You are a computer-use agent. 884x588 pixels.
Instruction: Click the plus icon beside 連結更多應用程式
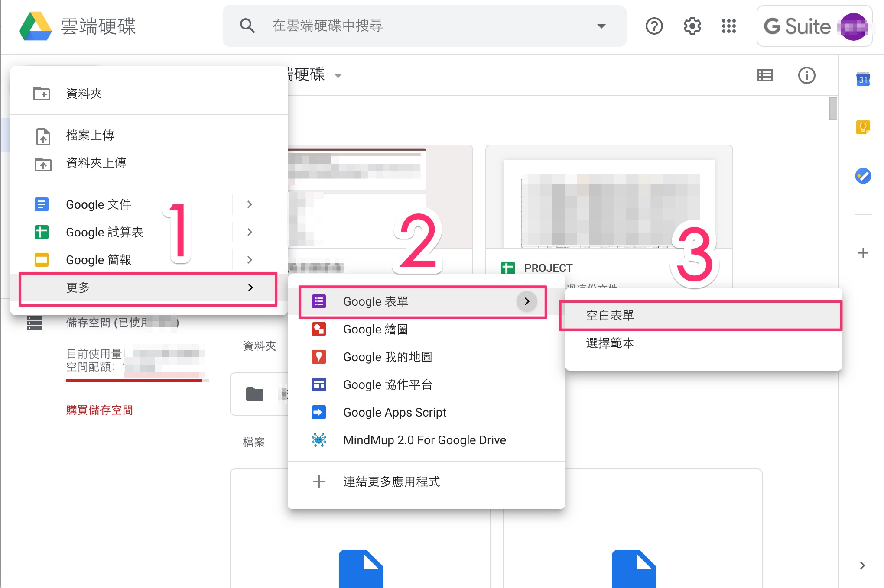[x=319, y=481]
